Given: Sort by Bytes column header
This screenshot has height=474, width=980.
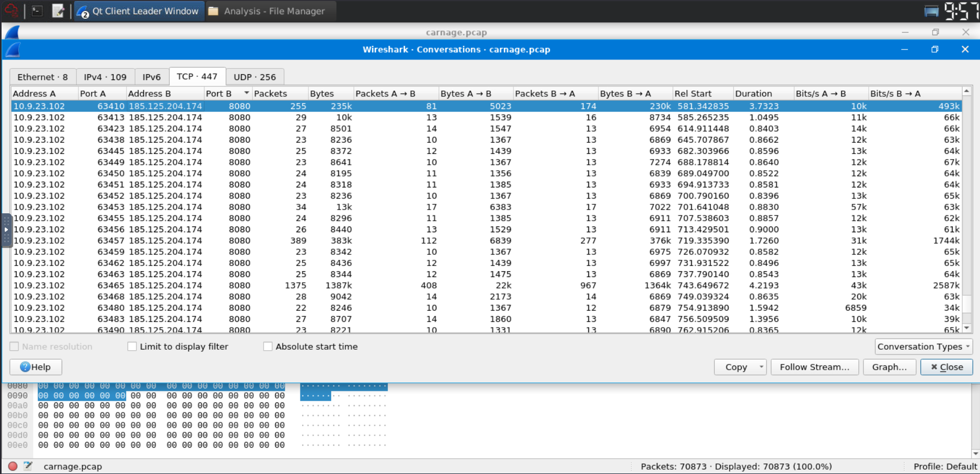Looking at the screenshot, I should (x=331, y=93).
